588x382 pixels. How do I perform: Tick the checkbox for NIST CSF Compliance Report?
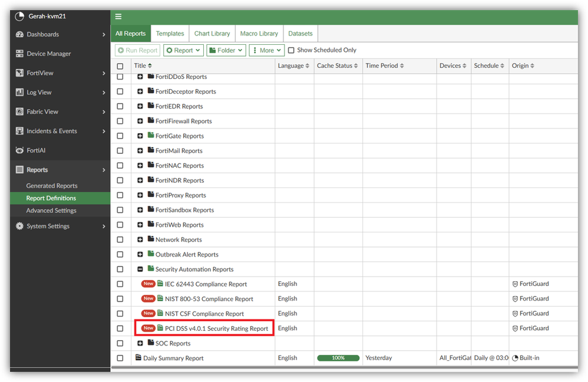pyautogui.click(x=120, y=314)
